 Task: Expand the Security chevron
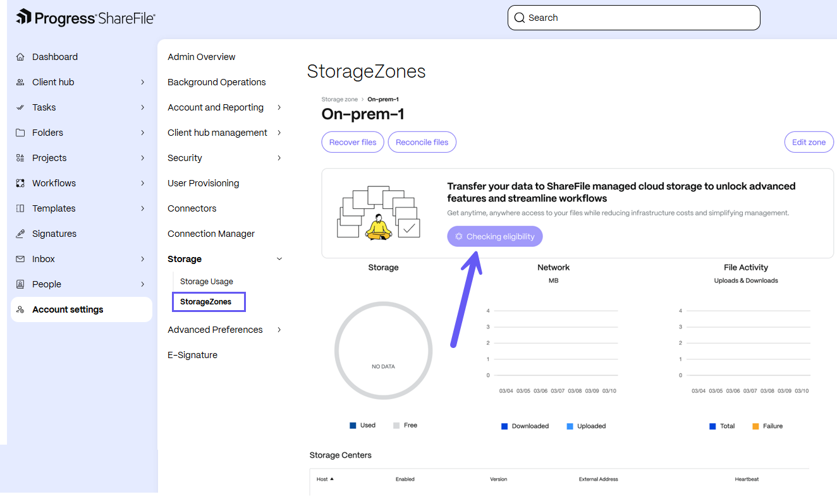279,158
